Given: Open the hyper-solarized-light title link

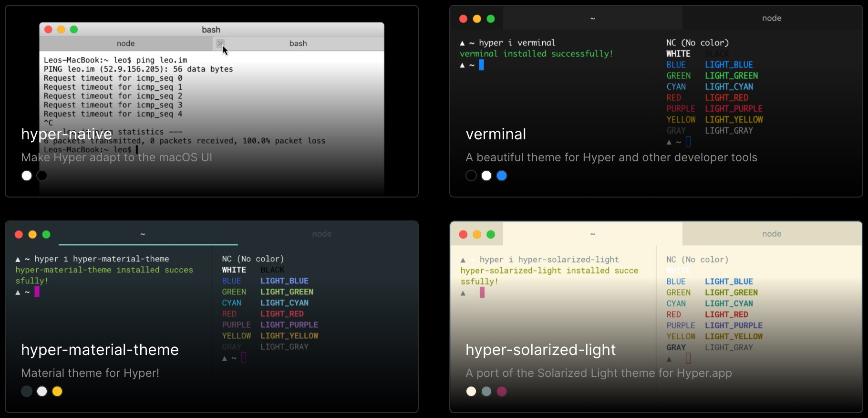Looking at the screenshot, I should click(x=541, y=350).
